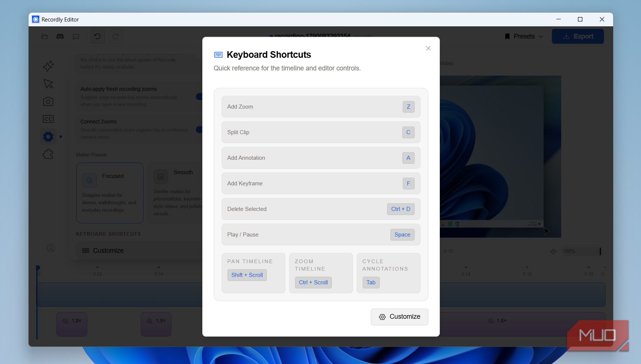This screenshot has width=641, height=364.
Task: Select the Smooth motion preset card
Action: pos(175,193)
